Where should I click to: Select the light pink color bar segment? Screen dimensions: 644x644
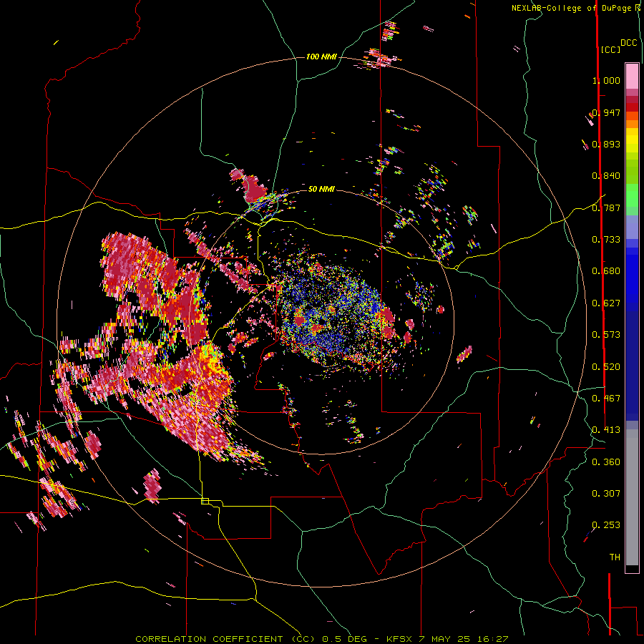632,76
